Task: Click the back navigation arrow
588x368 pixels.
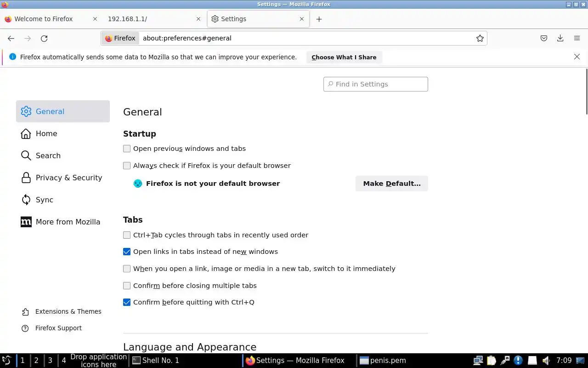Action: [x=11, y=39]
